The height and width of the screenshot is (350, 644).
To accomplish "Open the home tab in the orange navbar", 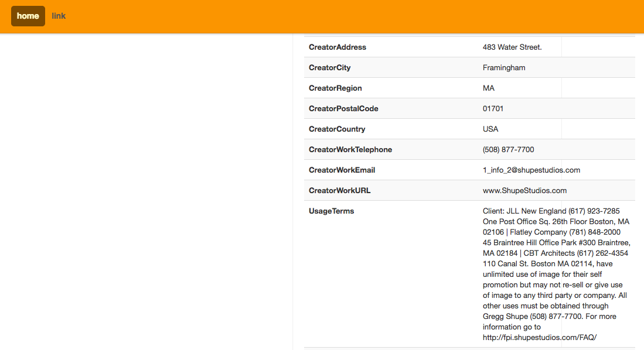I will click(x=28, y=16).
